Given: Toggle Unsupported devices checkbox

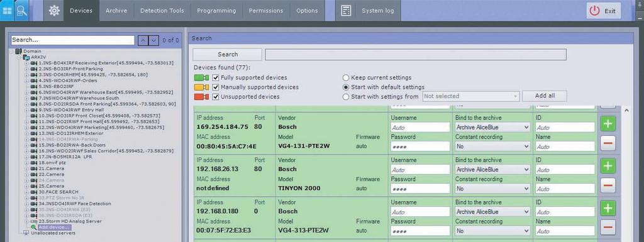Looking at the screenshot, I should tap(216, 97).
